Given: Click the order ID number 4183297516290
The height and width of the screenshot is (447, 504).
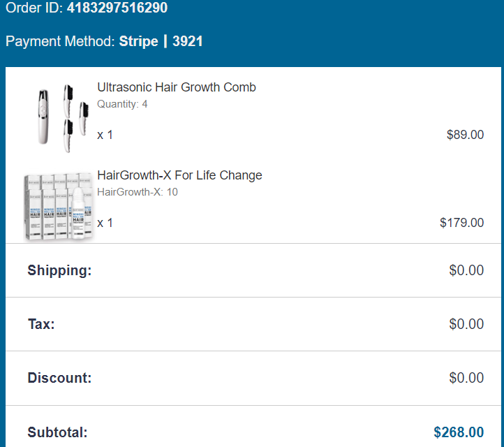Looking at the screenshot, I should tap(117, 8).
